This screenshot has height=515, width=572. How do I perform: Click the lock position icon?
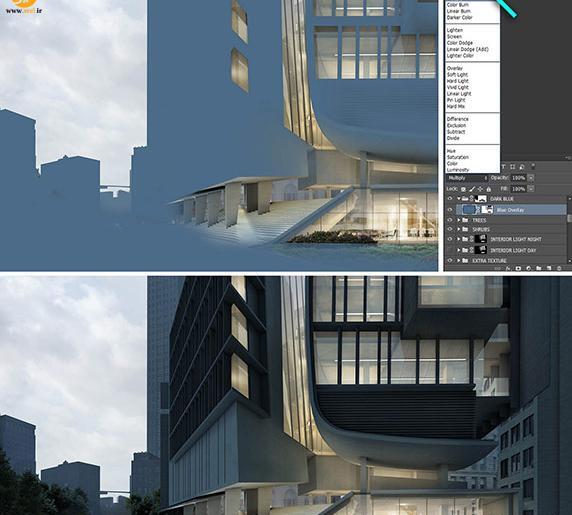coord(480,189)
